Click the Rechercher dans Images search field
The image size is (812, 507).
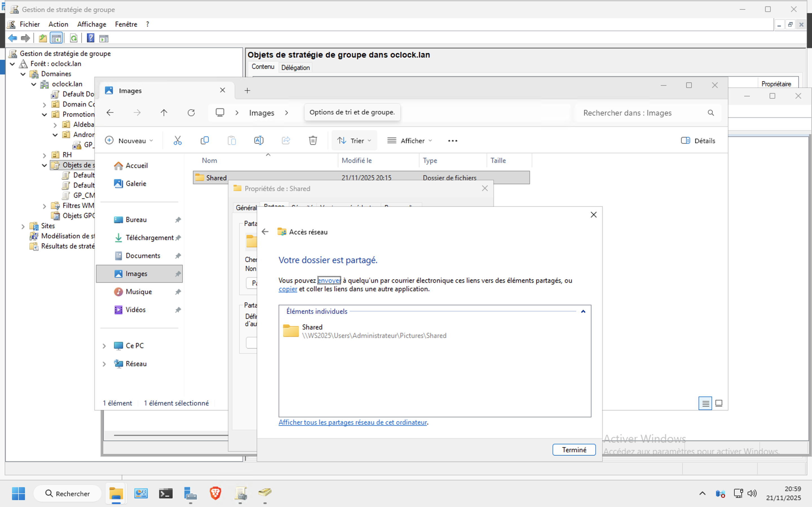click(x=641, y=113)
